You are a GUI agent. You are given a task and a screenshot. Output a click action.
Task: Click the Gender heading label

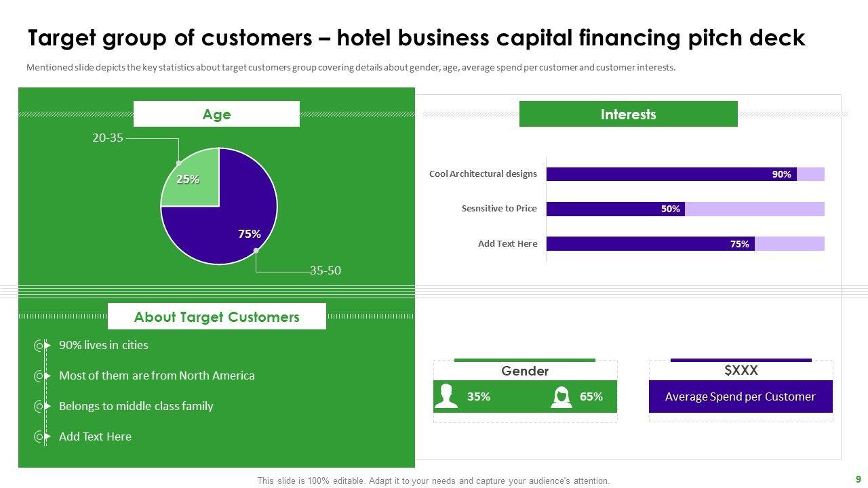coord(525,371)
